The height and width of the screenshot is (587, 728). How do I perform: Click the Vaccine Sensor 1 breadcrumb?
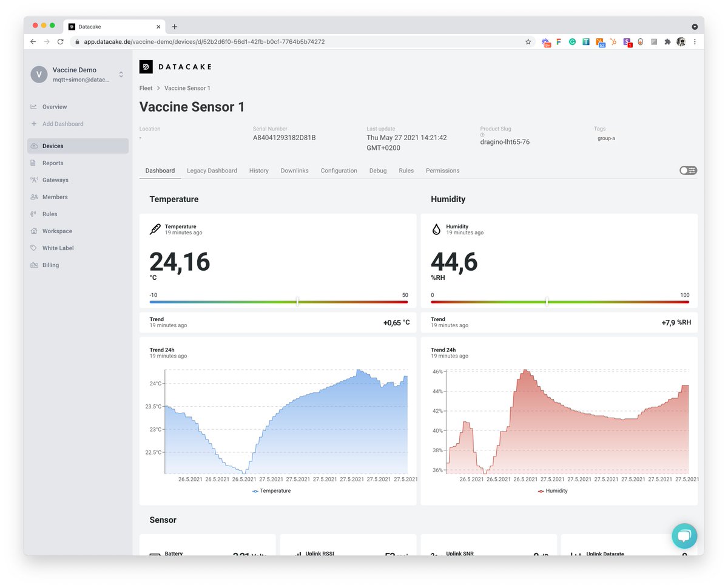coord(187,88)
